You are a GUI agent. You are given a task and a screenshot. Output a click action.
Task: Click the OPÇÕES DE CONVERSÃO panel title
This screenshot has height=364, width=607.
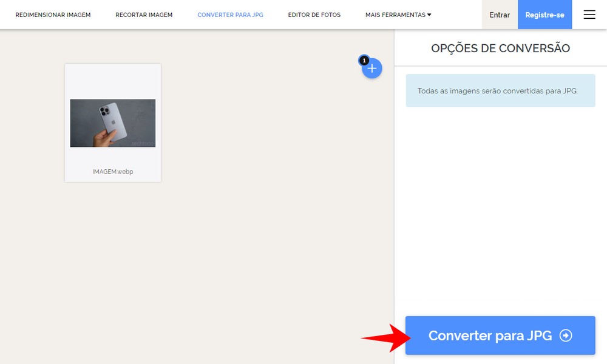[x=500, y=47]
